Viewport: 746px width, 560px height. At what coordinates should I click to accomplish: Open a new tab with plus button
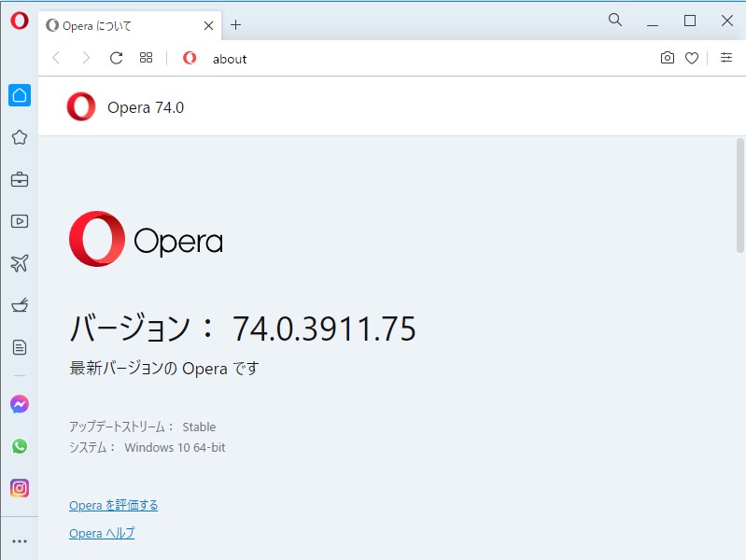[x=236, y=25]
